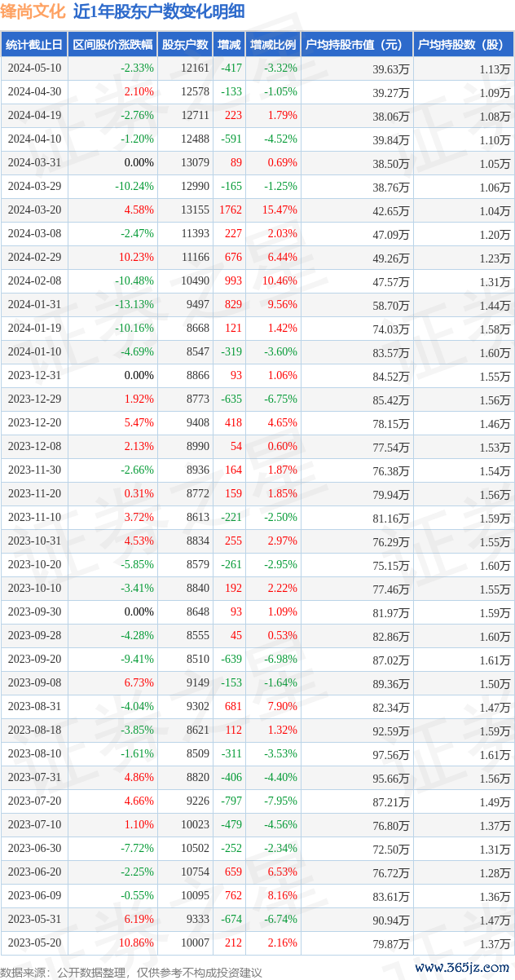
Task: Select the 股东户数 column header
Action: click(x=185, y=45)
